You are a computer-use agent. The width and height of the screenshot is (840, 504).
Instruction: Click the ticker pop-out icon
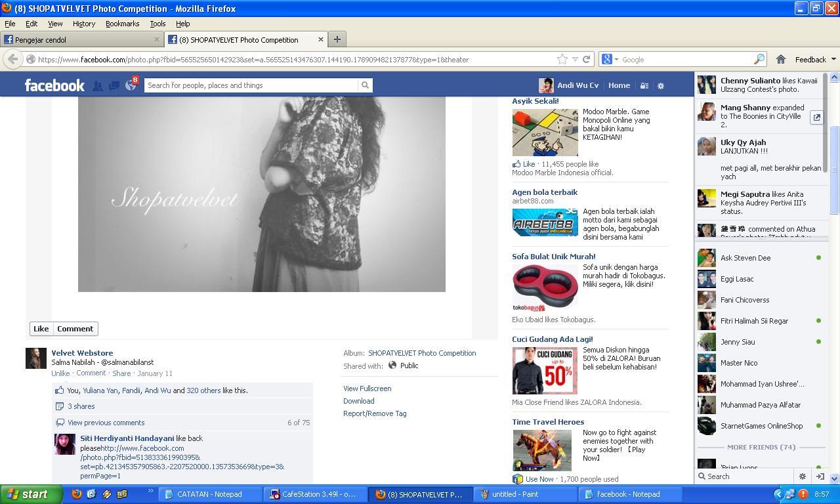coord(816,117)
